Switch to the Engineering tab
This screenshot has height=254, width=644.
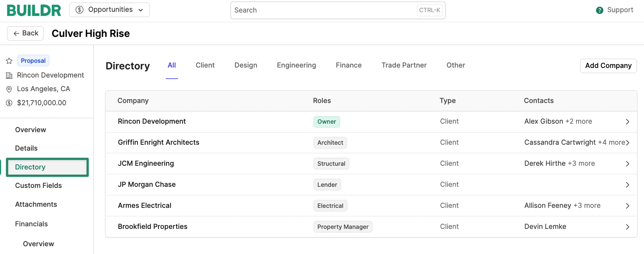[x=297, y=65]
